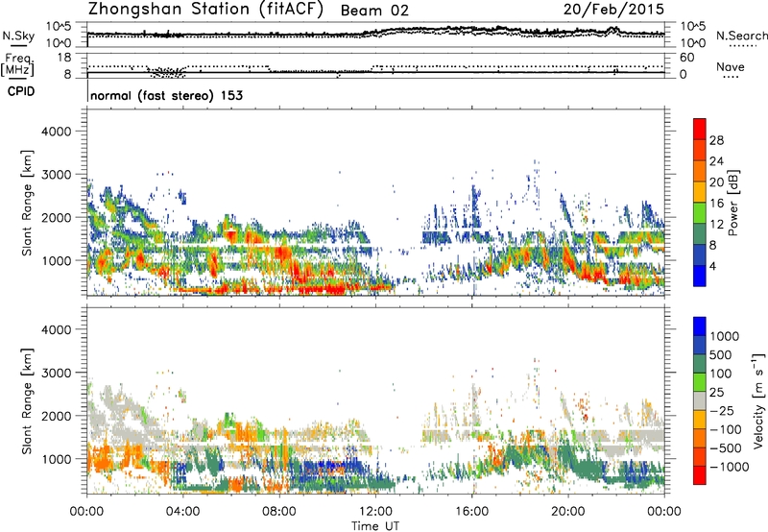Click the red bottom of the velocity colorbar
The height and width of the screenshot is (532, 768).
pos(700,475)
